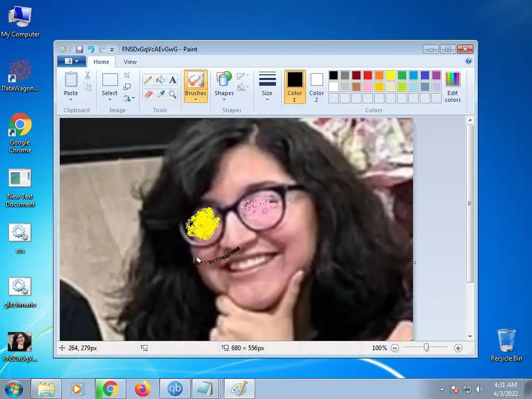
Task: Open Media Player from the taskbar
Action: tap(78, 389)
